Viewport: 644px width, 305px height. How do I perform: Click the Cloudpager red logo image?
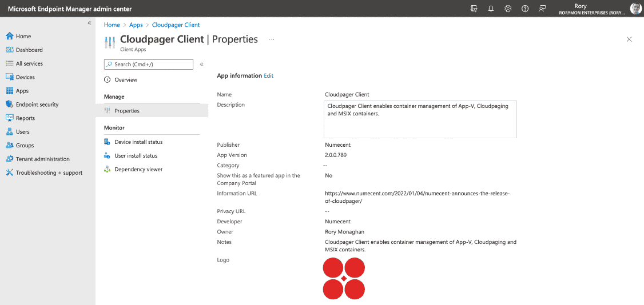(344, 278)
